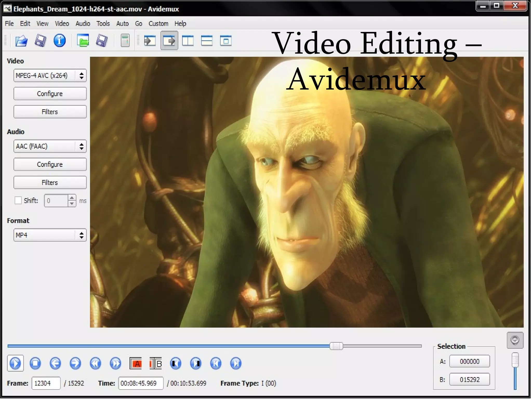Enable the audio Shift checkbox
The width and height of the screenshot is (532, 399).
[18, 200]
